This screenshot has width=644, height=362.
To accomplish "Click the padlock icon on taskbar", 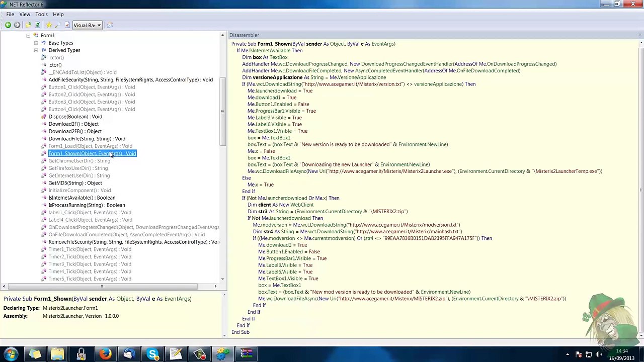I will (x=81, y=354).
